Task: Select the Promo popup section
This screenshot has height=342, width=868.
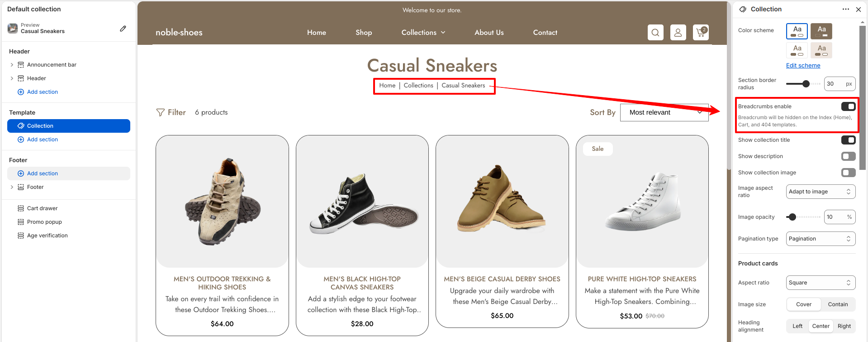Action: coord(44,222)
